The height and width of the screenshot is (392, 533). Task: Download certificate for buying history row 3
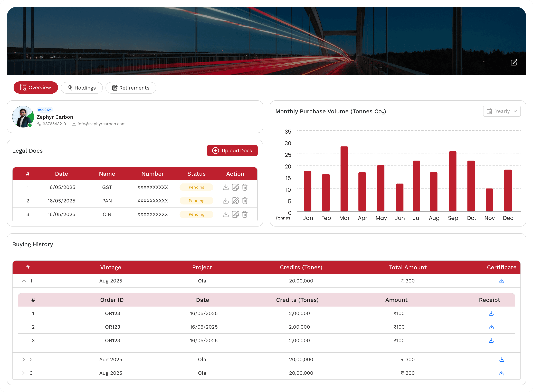(x=501, y=373)
